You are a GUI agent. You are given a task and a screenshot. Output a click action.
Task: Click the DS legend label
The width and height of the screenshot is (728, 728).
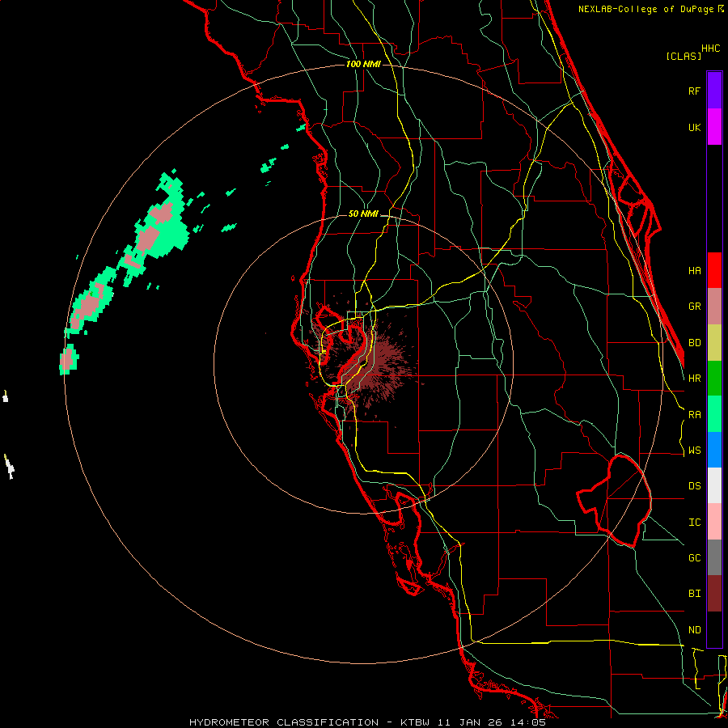pyautogui.click(x=694, y=486)
